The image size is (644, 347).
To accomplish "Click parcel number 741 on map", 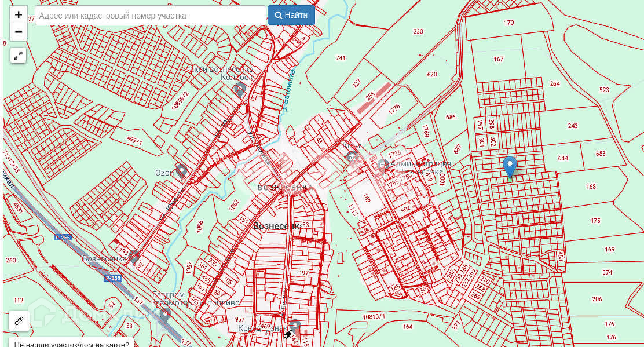I will coord(340,58).
